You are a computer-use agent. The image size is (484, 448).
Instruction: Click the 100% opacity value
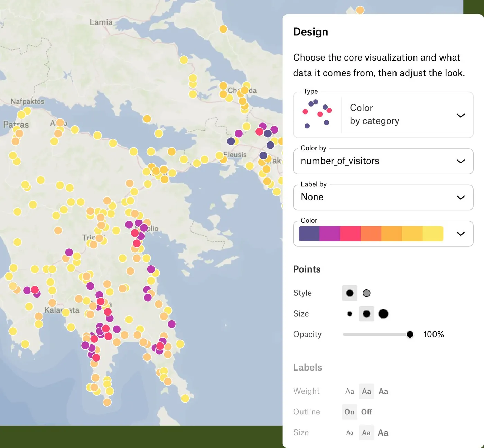pos(434,334)
